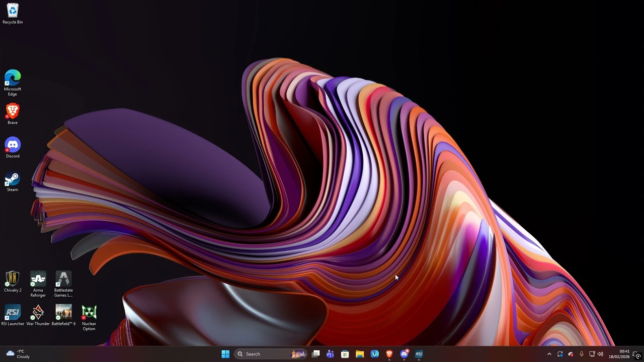Image resolution: width=644 pixels, height=362 pixels.
Task: Switch to Brave in the taskbar
Action: (x=389, y=354)
